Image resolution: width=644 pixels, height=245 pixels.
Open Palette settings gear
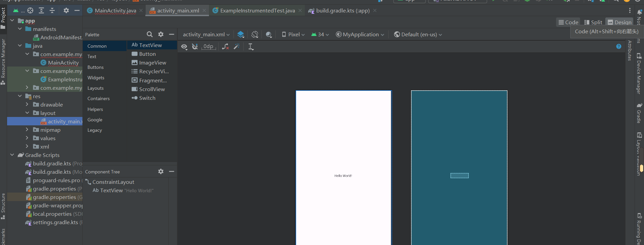coord(161,34)
